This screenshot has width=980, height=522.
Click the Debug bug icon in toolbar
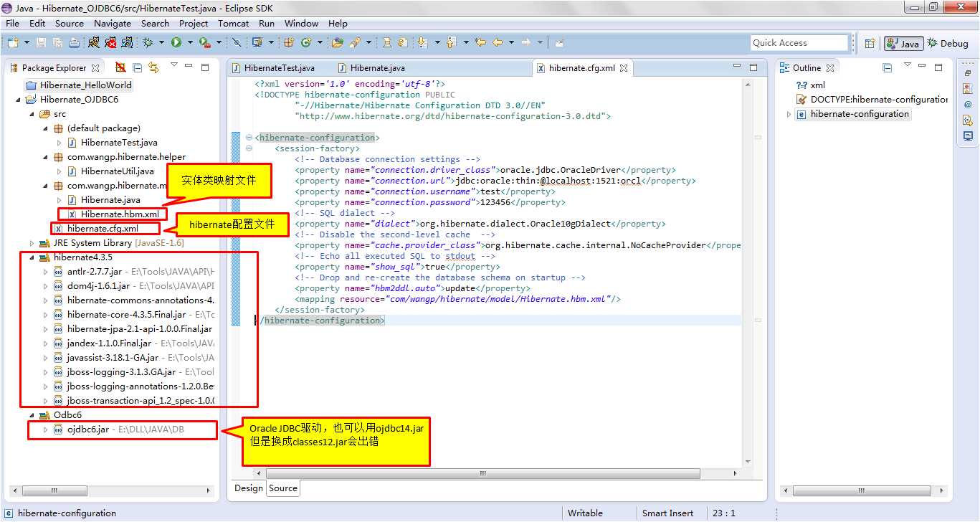147,43
